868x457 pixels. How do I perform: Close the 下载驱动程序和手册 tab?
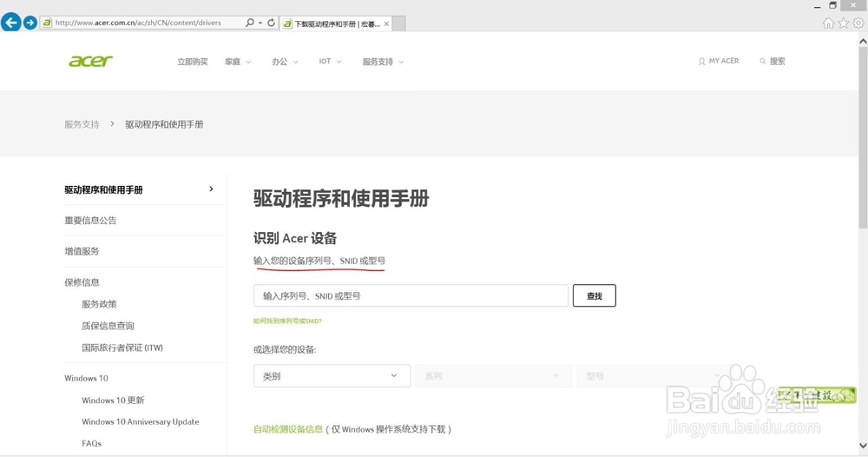(386, 23)
